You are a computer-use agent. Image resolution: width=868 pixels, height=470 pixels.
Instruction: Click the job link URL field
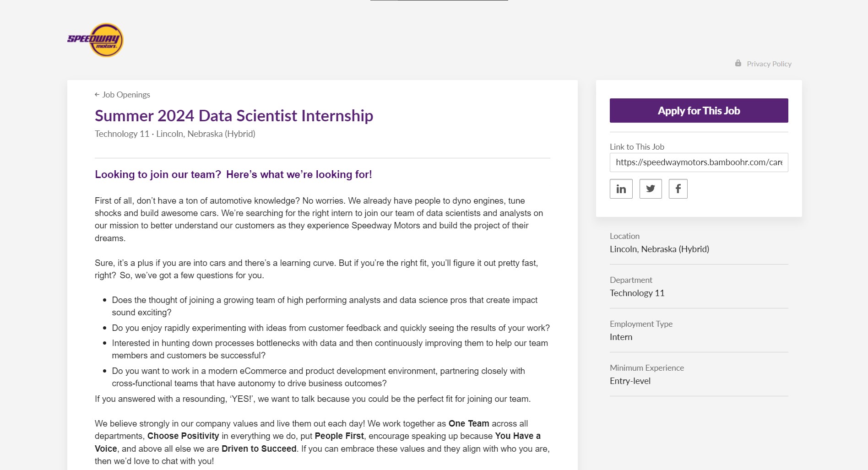click(x=699, y=162)
